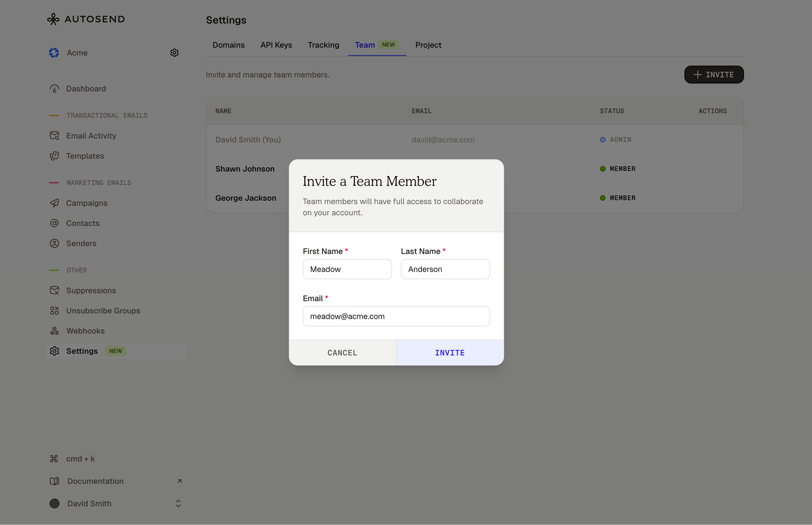Select the Contacts @ icon
The width and height of the screenshot is (812, 525).
(54, 223)
